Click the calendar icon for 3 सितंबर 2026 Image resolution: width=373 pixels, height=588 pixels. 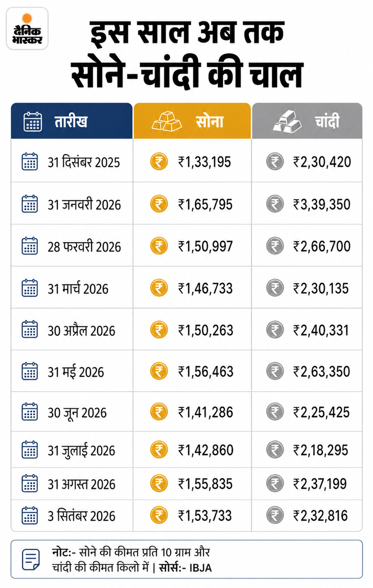tap(30, 515)
